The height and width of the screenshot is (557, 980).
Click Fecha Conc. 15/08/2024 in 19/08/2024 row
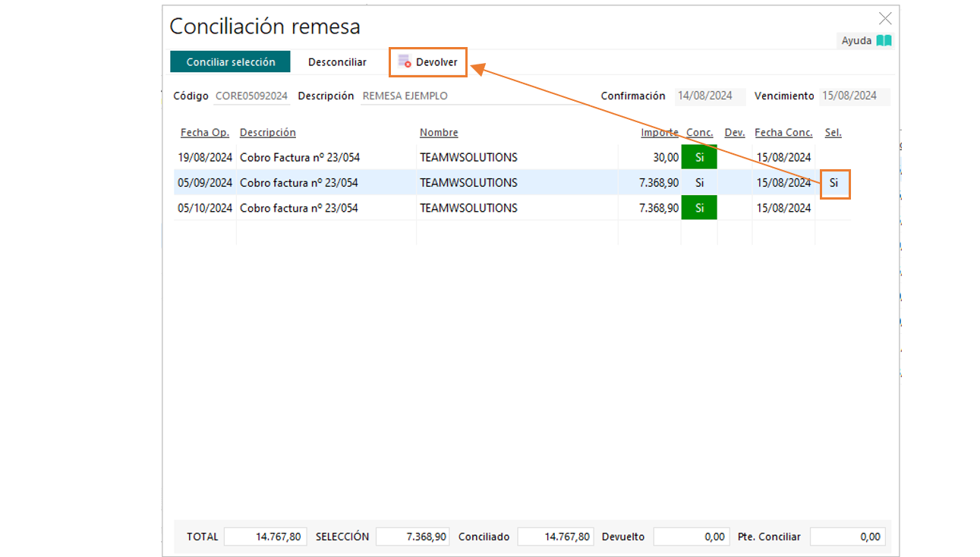click(x=783, y=158)
